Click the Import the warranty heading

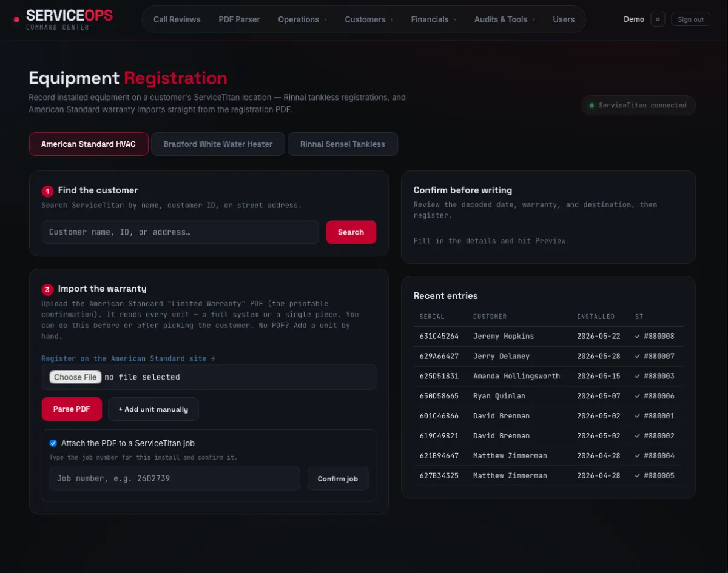102,289
